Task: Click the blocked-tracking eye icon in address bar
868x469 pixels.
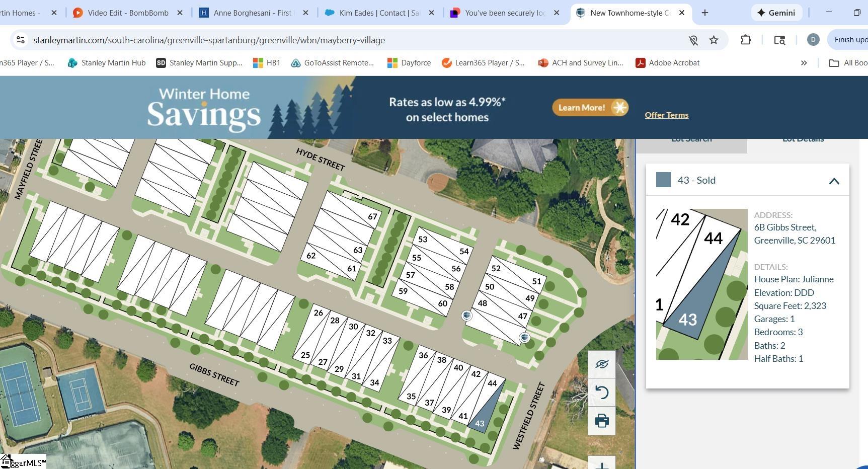Action: pyautogui.click(x=693, y=40)
